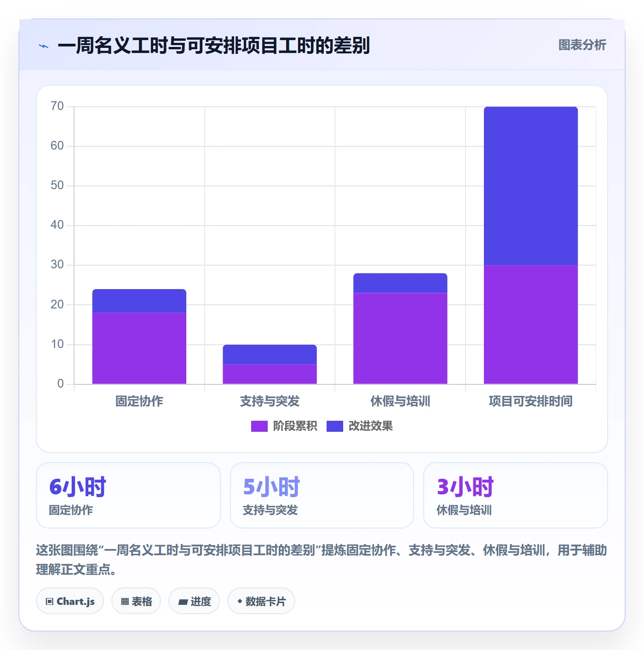Click the grid icon in the 表格 tag
644x650 pixels.
point(125,601)
